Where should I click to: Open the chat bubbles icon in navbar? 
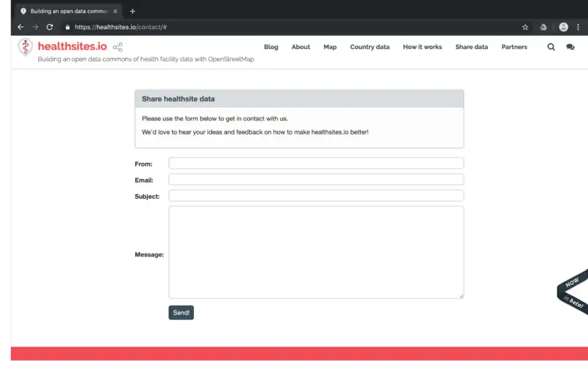point(570,47)
